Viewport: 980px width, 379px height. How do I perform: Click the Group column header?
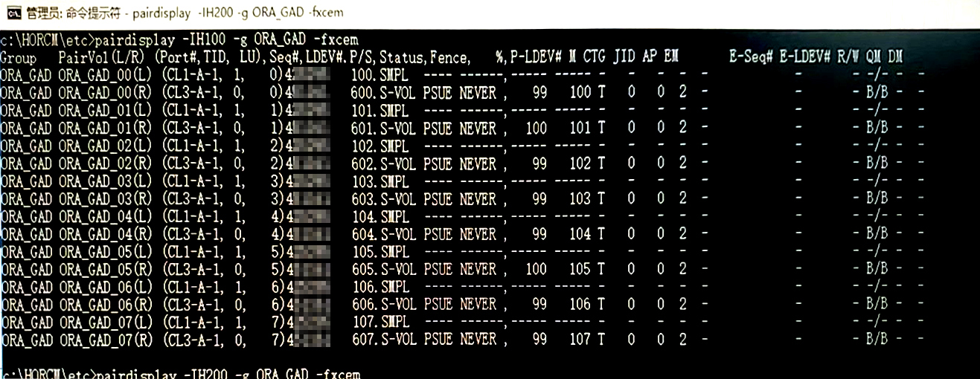pyautogui.click(x=19, y=57)
